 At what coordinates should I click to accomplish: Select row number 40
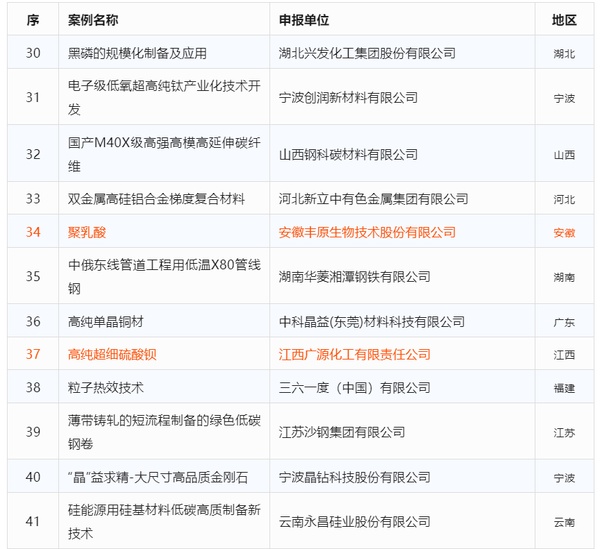33,477
